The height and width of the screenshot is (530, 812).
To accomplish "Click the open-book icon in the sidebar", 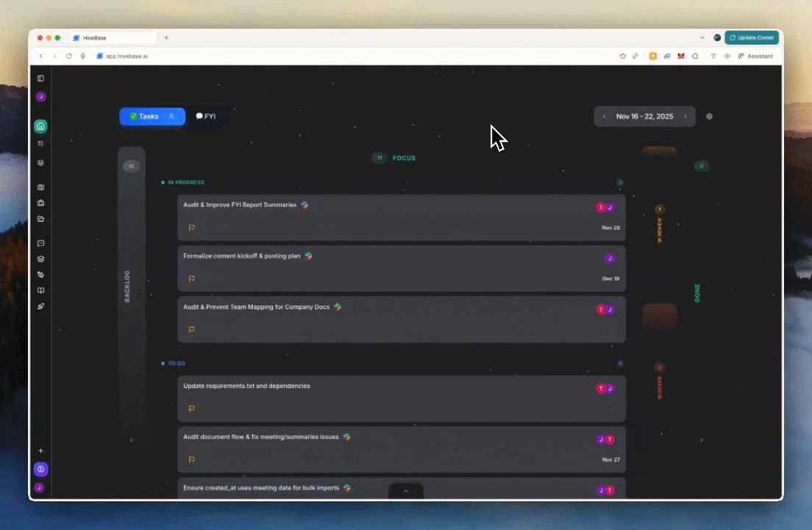I will [x=40, y=290].
